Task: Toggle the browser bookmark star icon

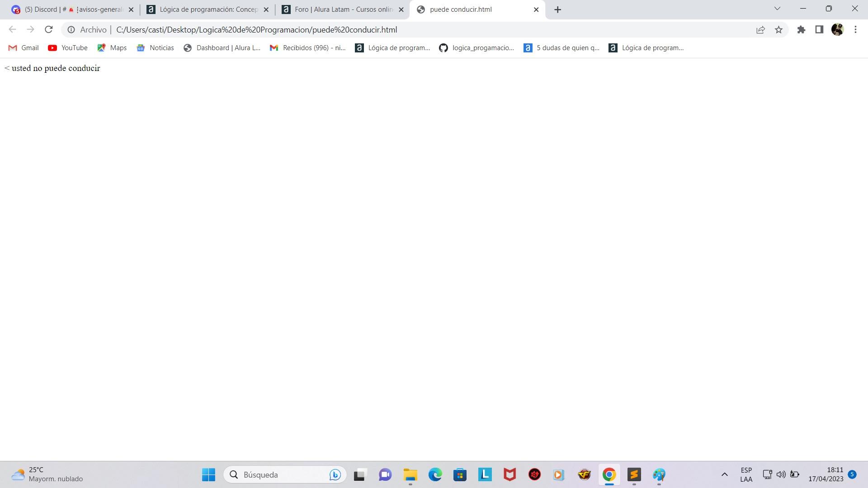Action: click(x=778, y=29)
